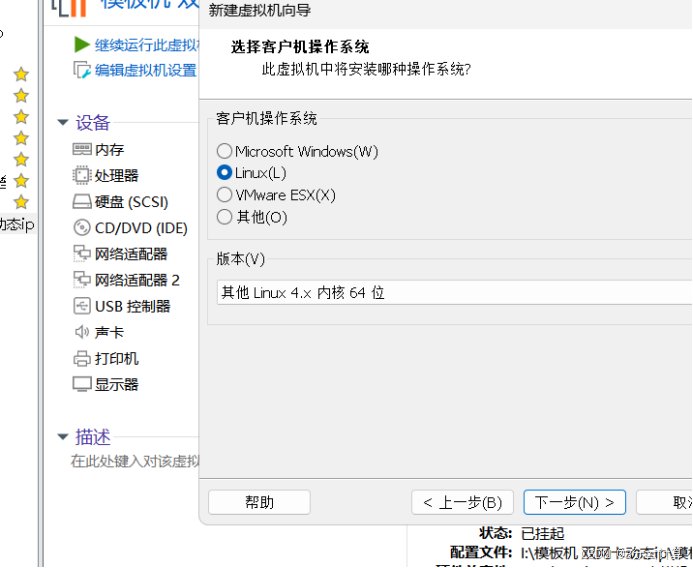Collapse the 描述 description section

coord(63,437)
